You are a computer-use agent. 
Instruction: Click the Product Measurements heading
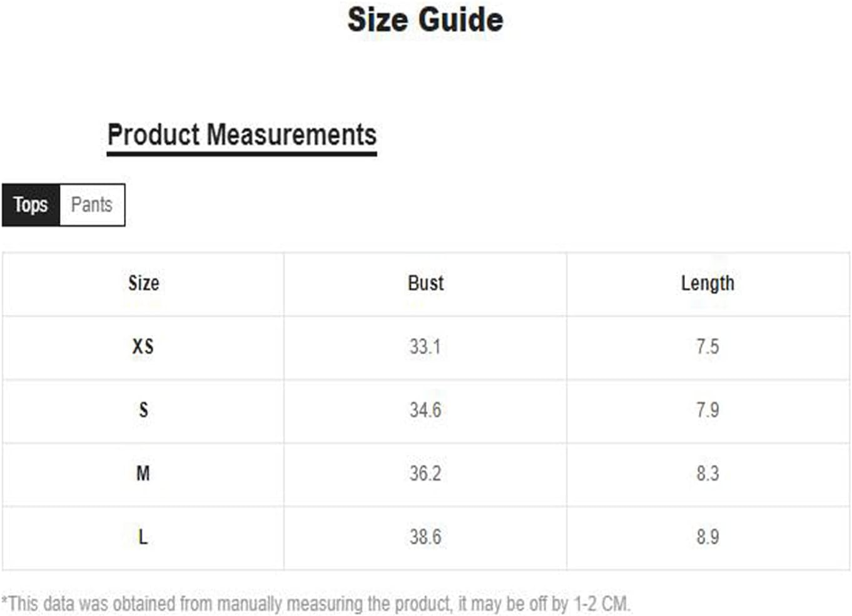coord(242,135)
